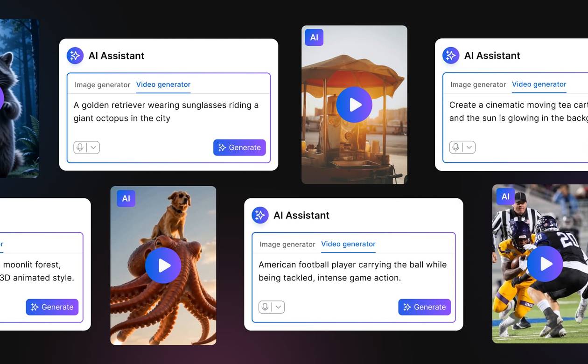Click microphone icon in football prompt card

265,307
